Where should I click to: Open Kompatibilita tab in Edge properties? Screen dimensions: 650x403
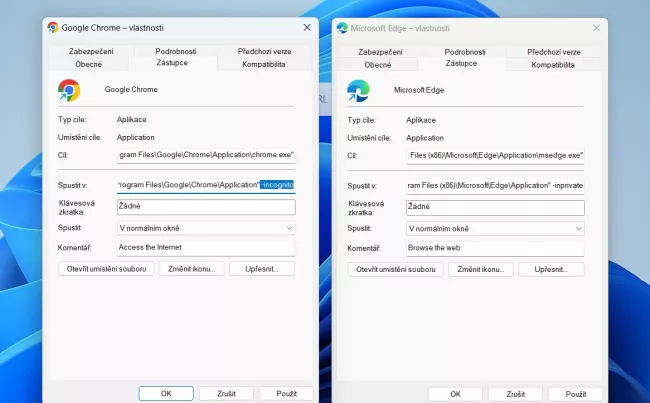coord(553,65)
